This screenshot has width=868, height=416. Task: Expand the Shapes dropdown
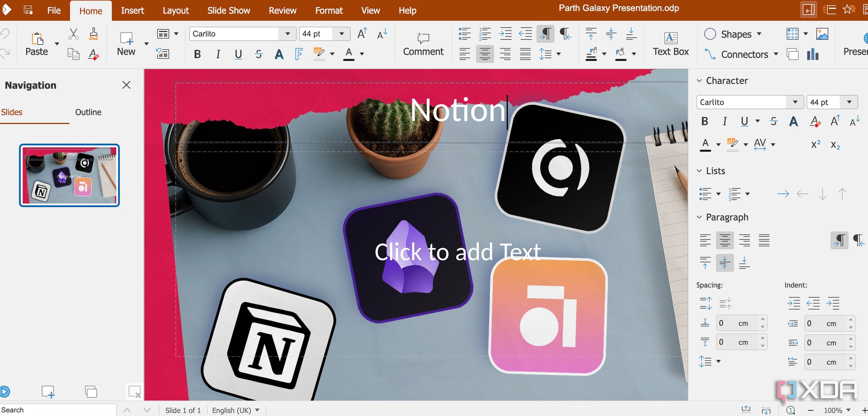point(759,34)
